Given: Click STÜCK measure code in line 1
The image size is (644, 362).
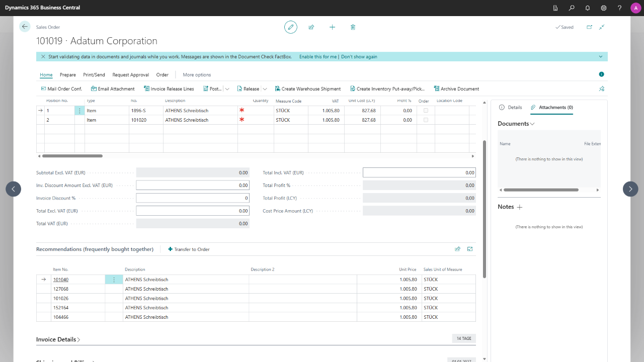Looking at the screenshot, I should [283, 111].
